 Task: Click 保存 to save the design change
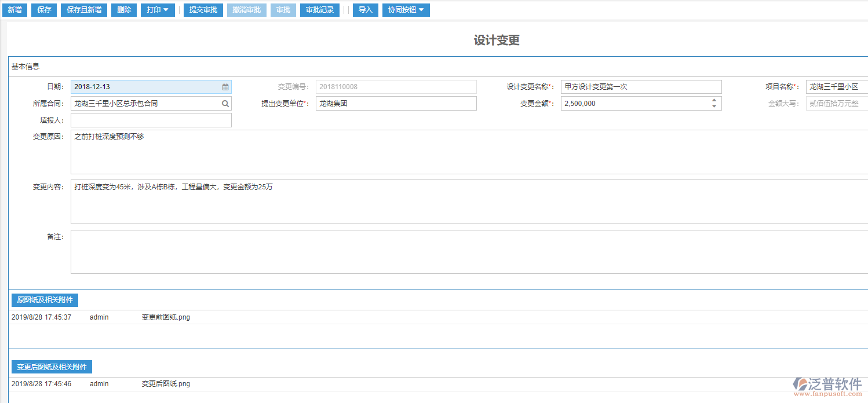(43, 10)
